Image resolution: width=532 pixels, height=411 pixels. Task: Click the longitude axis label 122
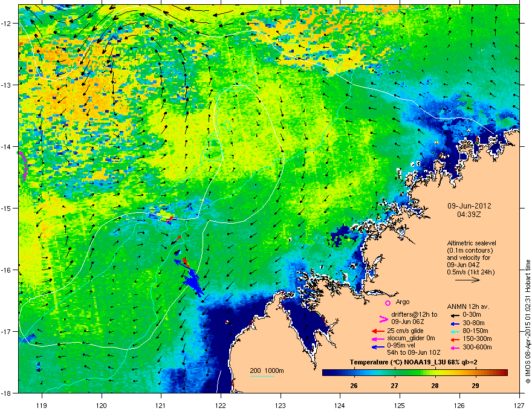click(221, 405)
